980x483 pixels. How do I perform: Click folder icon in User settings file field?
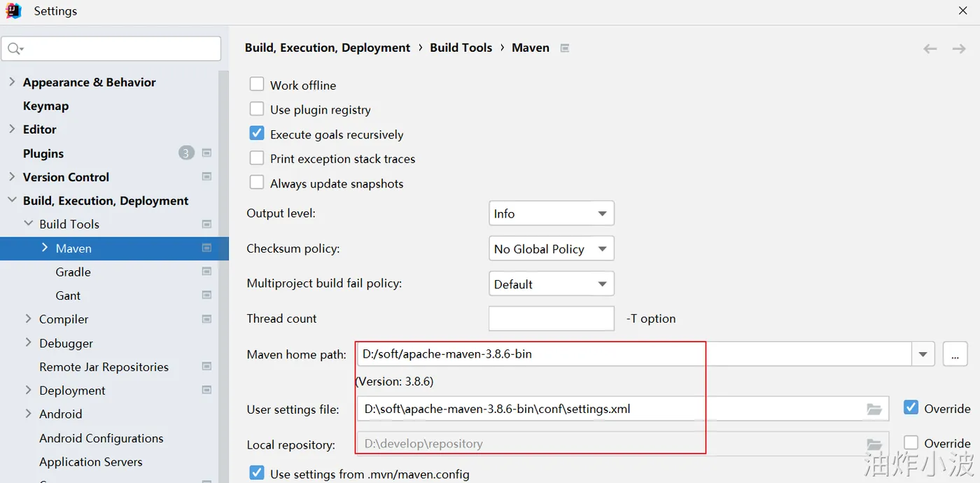click(x=874, y=409)
